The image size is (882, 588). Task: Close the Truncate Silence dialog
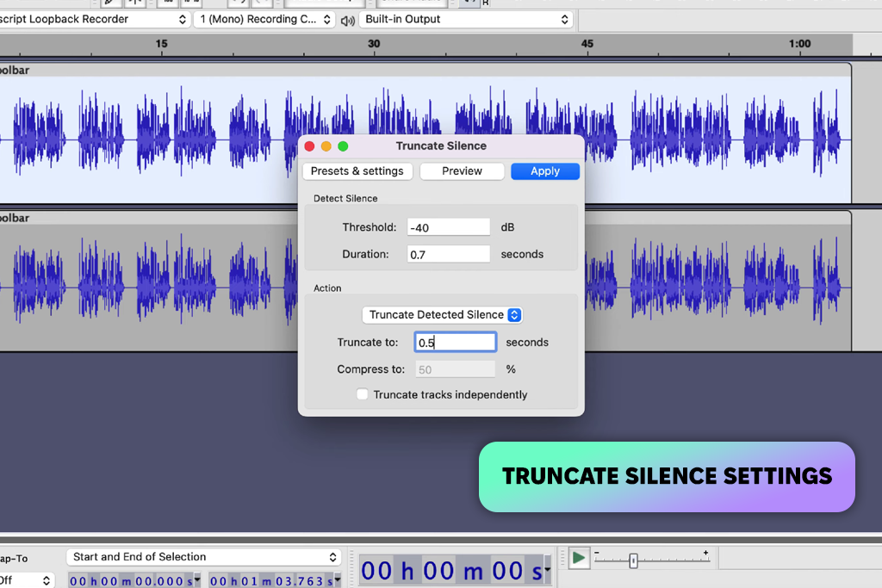[309, 146]
